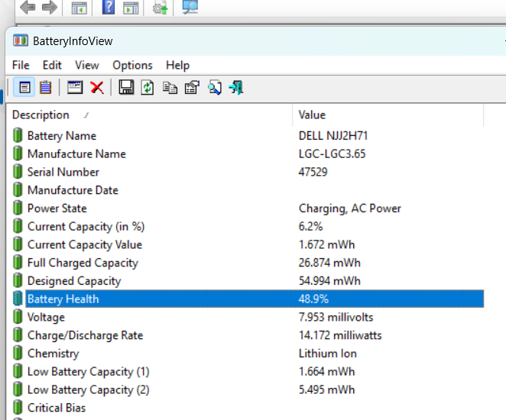This screenshot has width=506, height=420.
Task: Click battery icon beside Voltage row
Action: [x=18, y=317]
